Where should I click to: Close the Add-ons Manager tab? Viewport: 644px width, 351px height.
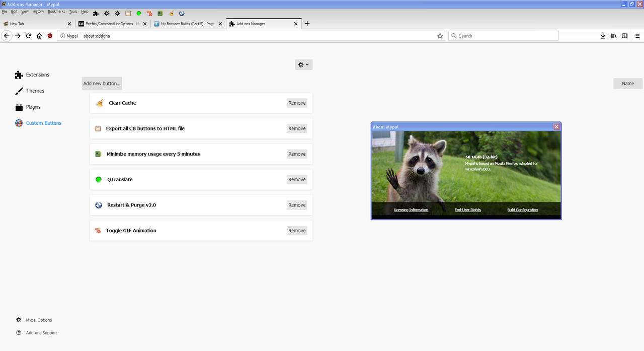(296, 24)
